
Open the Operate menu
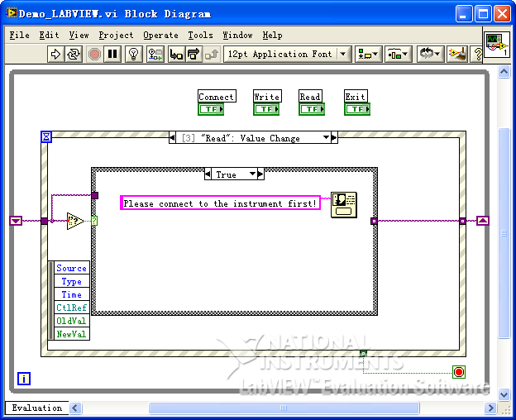click(160, 35)
